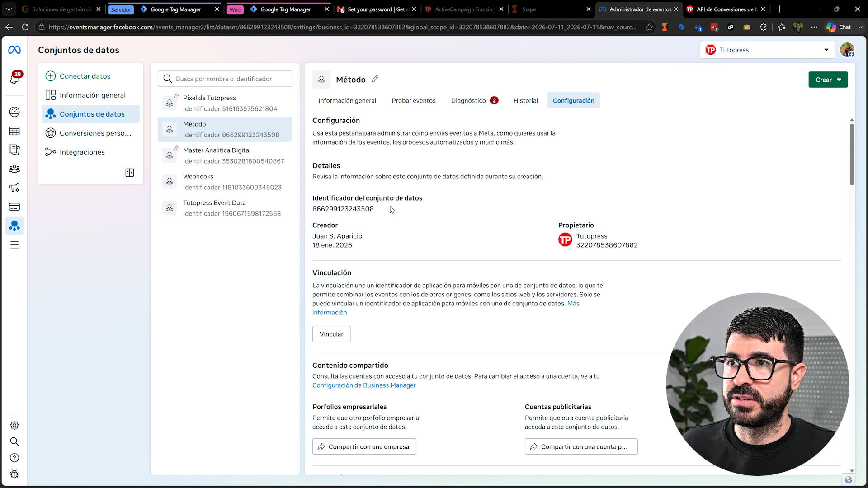Select Pixel de Tutopress dataset

pyautogui.click(x=225, y=103)
